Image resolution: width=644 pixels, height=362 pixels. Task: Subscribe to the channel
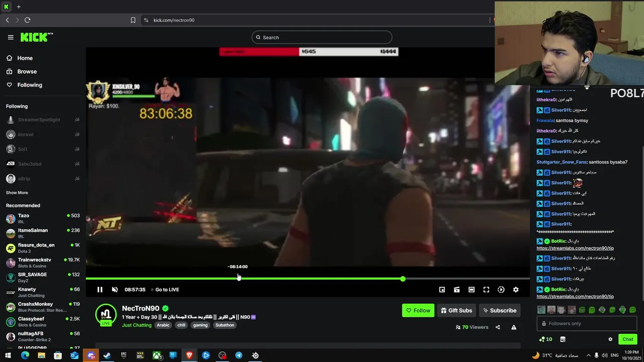(500, 310)
